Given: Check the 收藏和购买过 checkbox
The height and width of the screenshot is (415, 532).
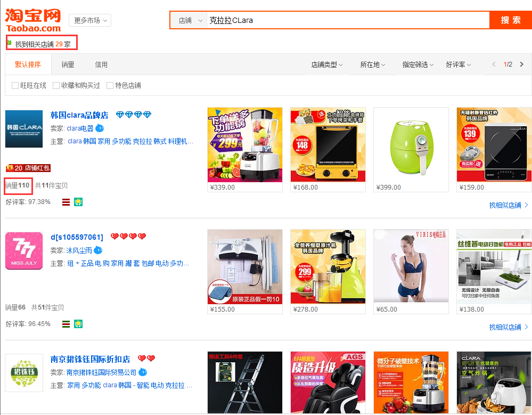Looking at the screenshot, I should point(56,86).
